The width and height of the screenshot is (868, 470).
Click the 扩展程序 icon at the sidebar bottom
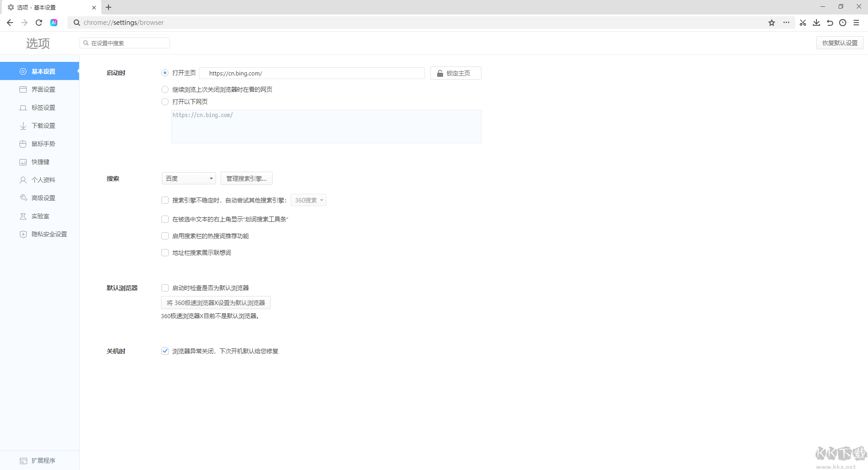point(24,461)
